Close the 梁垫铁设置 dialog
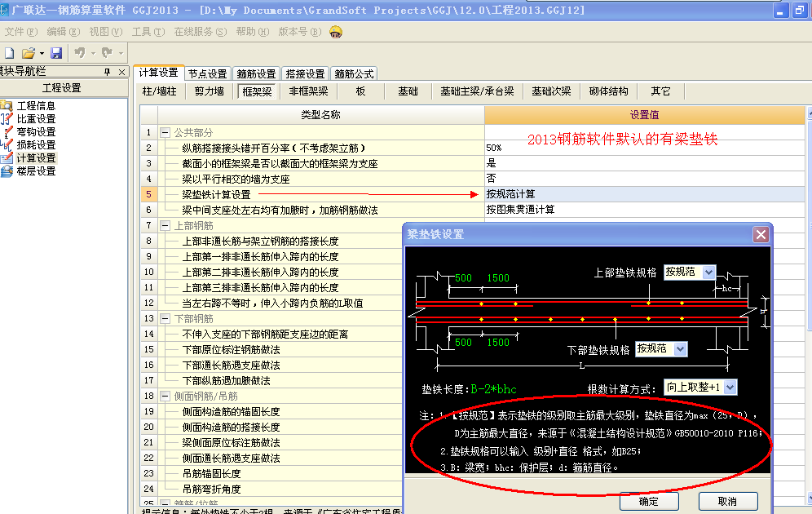 761,235
